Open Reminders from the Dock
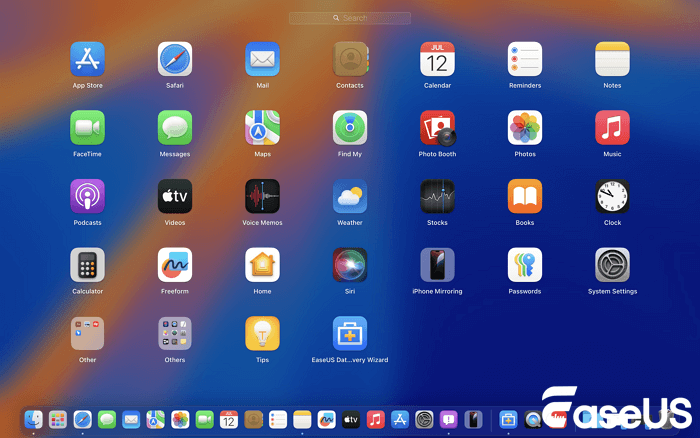This screenshot has width=700, height=438. [x=278, y=420]
